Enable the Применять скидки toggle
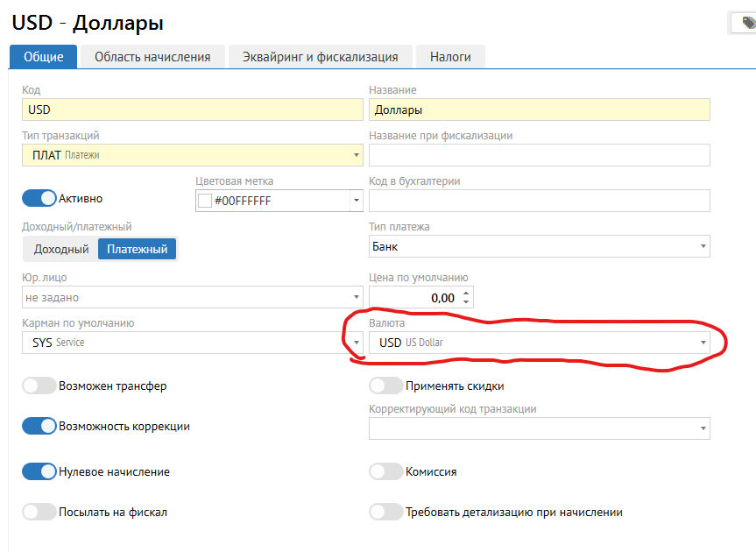Screen dimensions: 756x552 pyautogui.click(x=385, y=386)
